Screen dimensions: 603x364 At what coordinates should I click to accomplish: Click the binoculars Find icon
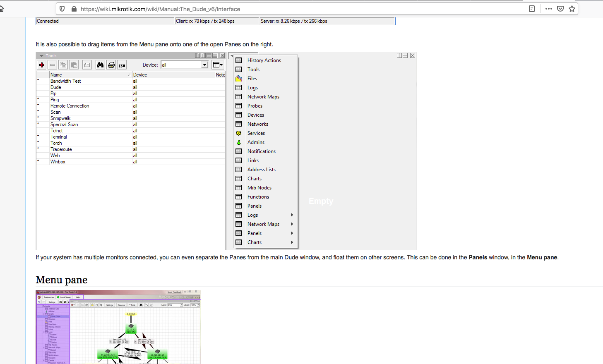[x=100, y=65]
